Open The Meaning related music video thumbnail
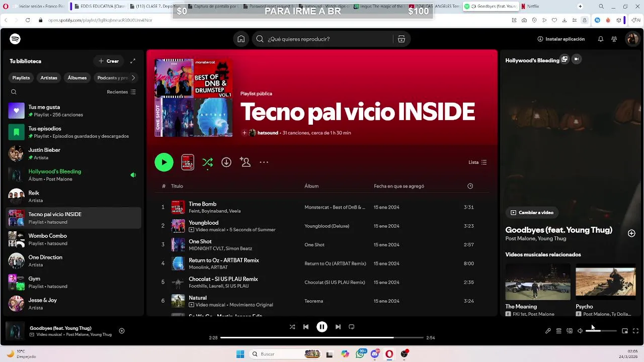 pyautogui.click(x=538, y=282)
